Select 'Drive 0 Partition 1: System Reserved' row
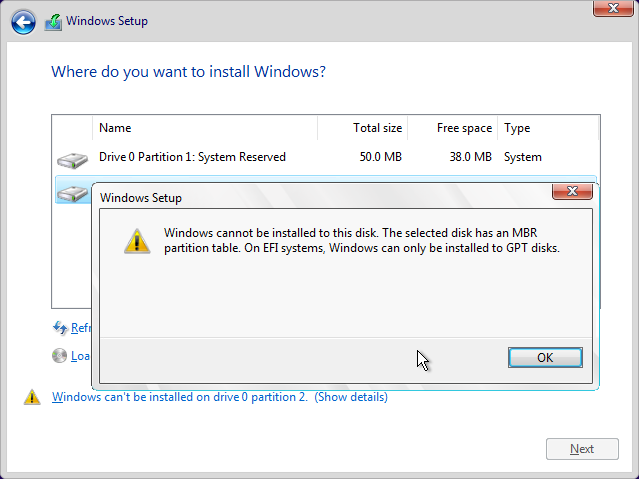The height and width of the screenshot is (479, 639). click(326, 157)
